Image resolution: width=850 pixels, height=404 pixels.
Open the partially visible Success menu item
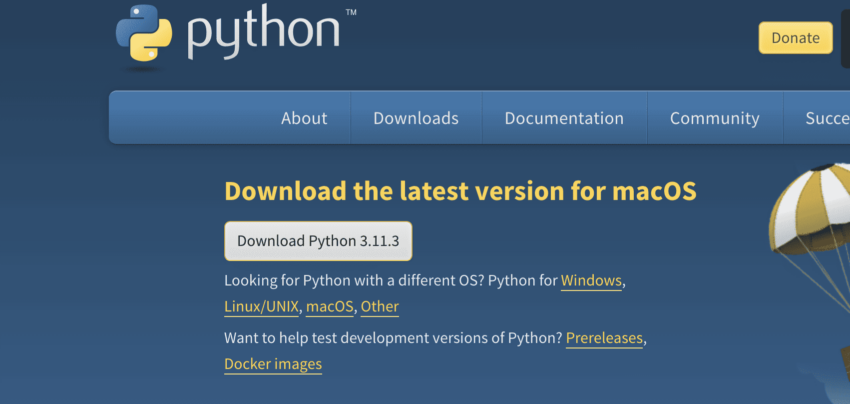click(x=827, y=118)
